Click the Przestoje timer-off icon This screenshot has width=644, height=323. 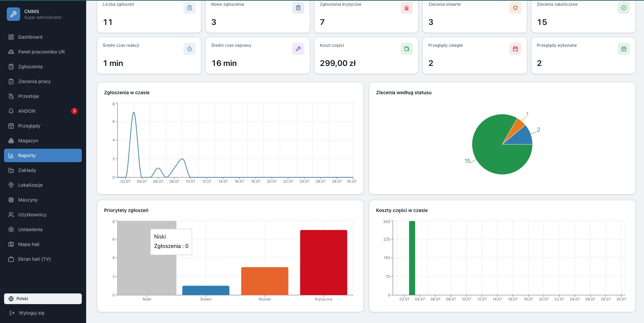click(11, 96)
